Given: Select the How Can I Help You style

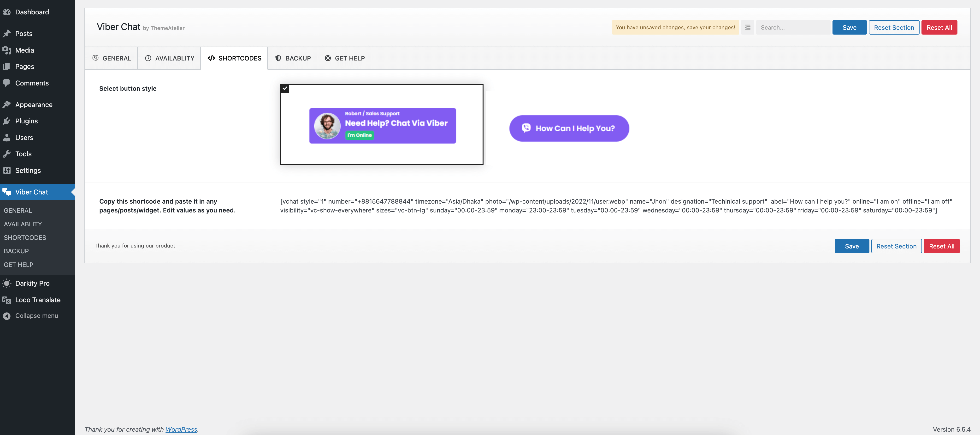Looking at the screenshot, I should [569, 128].
